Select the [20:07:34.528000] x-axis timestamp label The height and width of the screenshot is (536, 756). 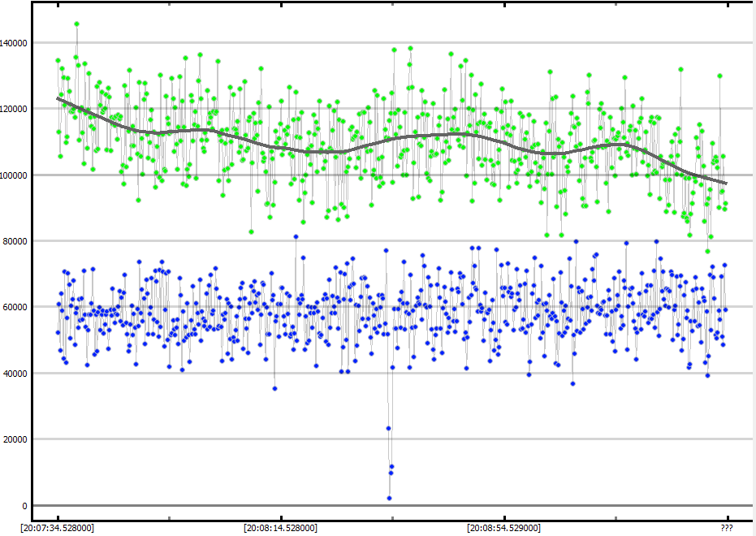(57, 528)
